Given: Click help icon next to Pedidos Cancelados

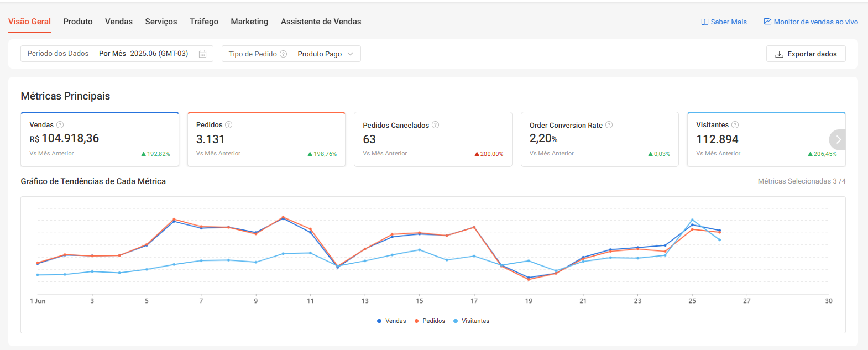Looking at the screenshot, I should 436,125.
